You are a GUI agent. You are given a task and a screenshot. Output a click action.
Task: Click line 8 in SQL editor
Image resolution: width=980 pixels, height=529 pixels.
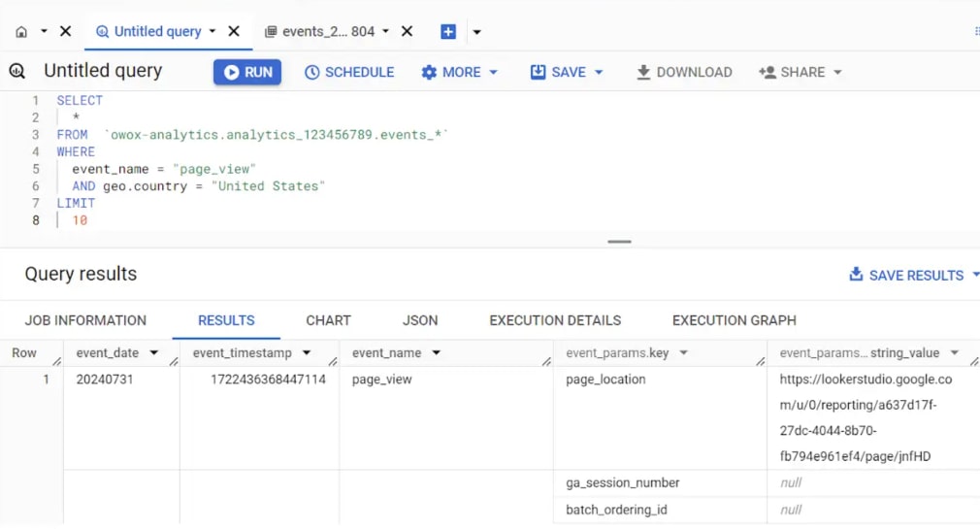click(80, 220)
